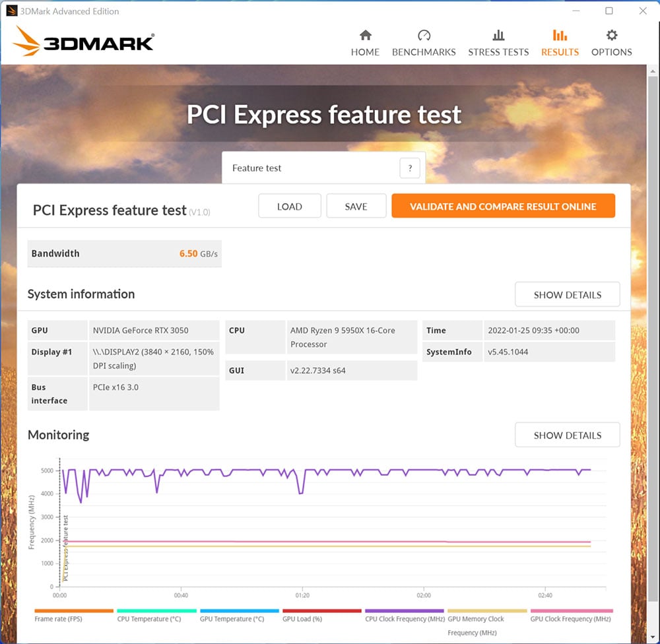Click the PCI Express feature test chart marker
This screenshot has height=644, width=660.
[65, 548]
